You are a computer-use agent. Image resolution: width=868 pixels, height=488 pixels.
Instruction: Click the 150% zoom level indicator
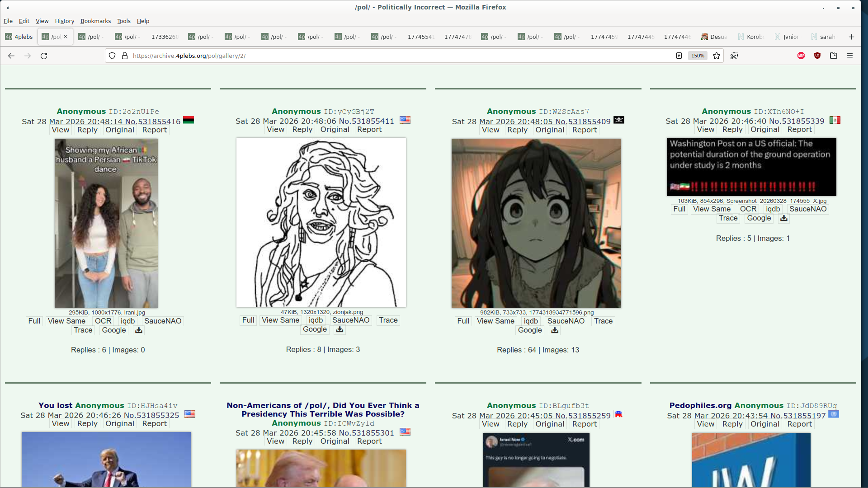coord(698,56)
